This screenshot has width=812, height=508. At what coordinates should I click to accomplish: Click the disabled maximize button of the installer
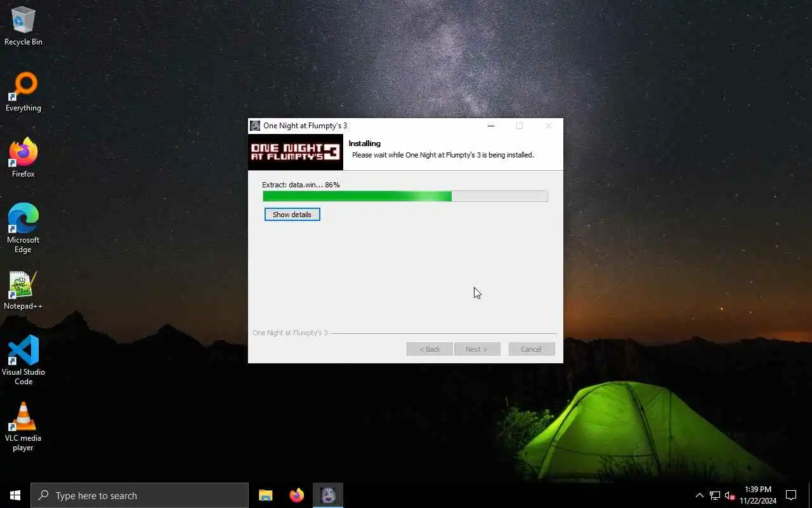(x=520, y=126)
